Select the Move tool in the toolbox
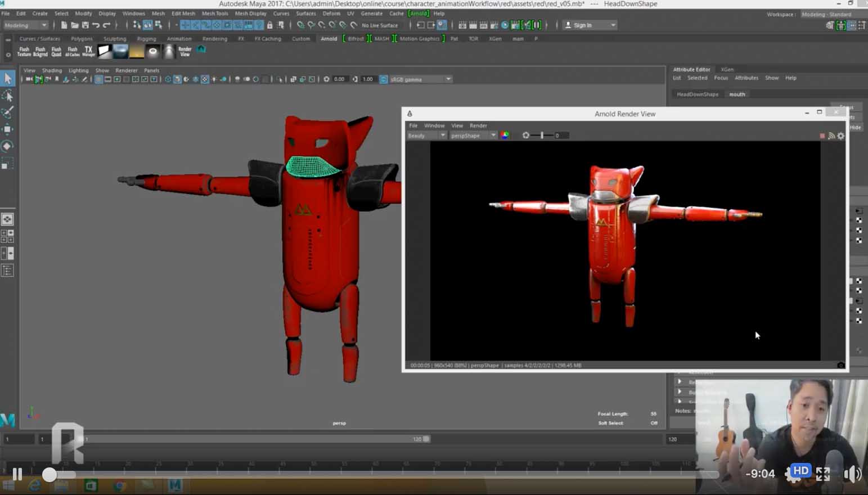 (x=7, y=129)
